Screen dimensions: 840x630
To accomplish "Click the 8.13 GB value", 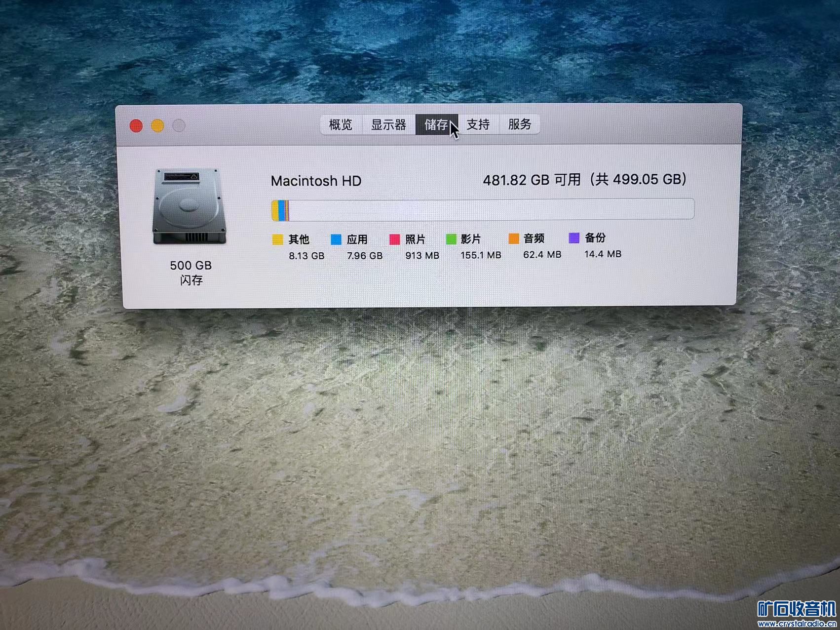I will (306, 256).
